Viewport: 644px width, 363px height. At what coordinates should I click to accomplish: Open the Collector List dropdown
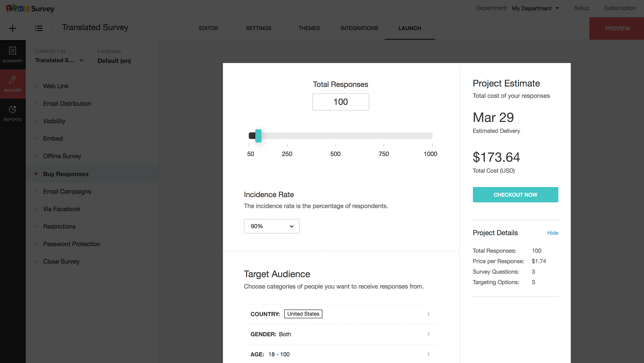[59, 60]
